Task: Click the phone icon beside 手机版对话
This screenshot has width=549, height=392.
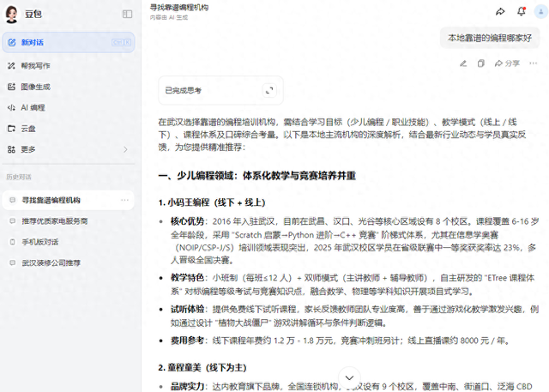Action: [x=13, y=242]
